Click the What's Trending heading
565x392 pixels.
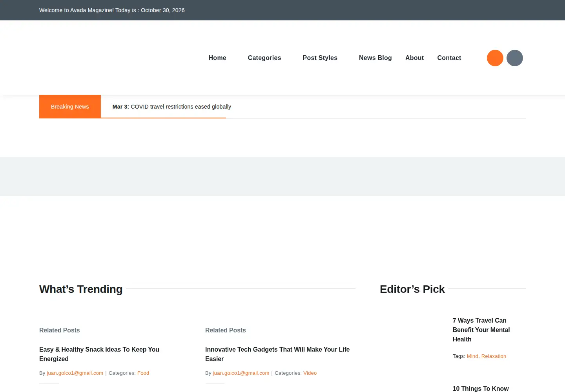pos(81,289)
